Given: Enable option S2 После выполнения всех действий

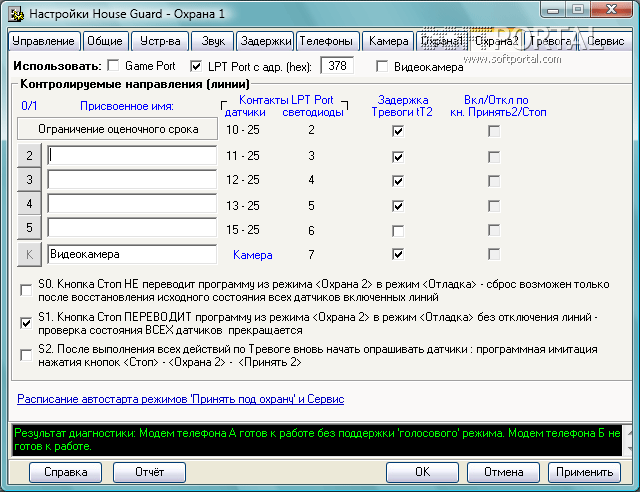Looking at the screenshot, I should 26,355.
